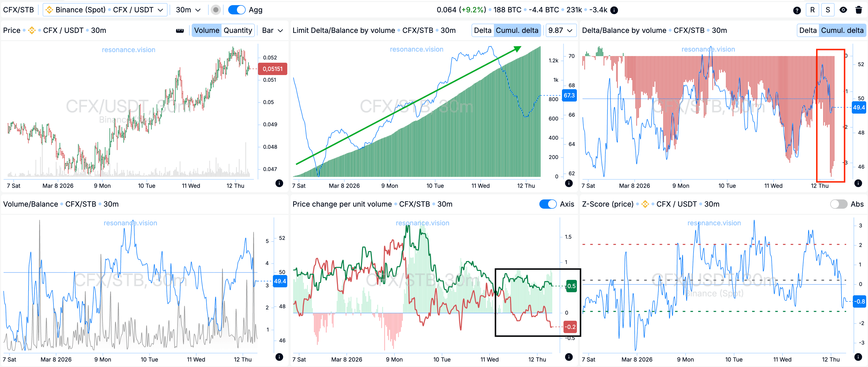Toggle visibility with the eye icon
Screen dimensions: 868x367
[x=843, y=10]
